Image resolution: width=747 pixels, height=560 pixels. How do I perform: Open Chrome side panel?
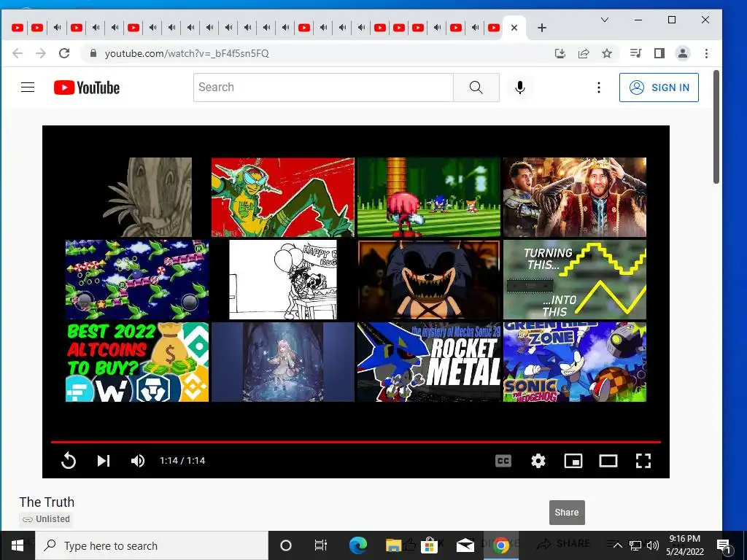(x=659, y=53)
